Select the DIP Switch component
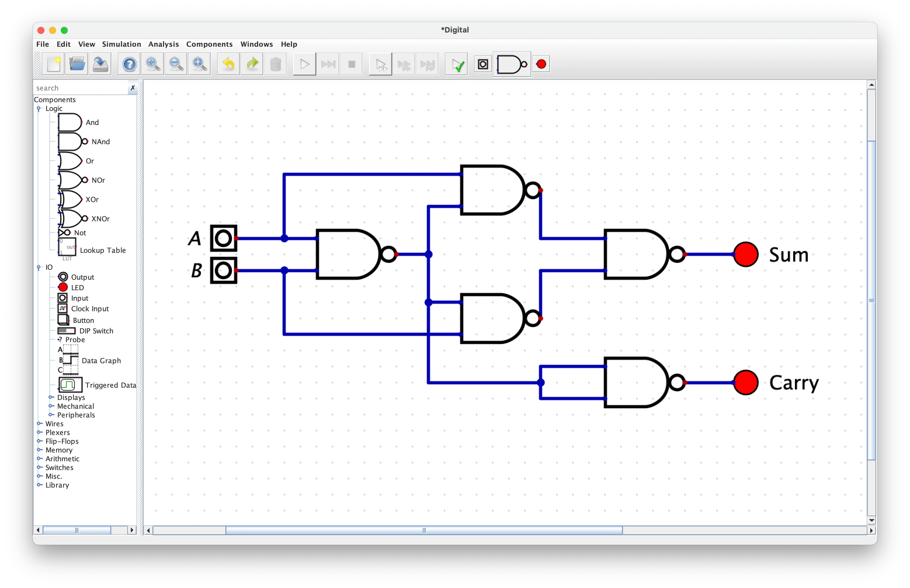The height and width of the screenshot is (588, 910). 86,331
